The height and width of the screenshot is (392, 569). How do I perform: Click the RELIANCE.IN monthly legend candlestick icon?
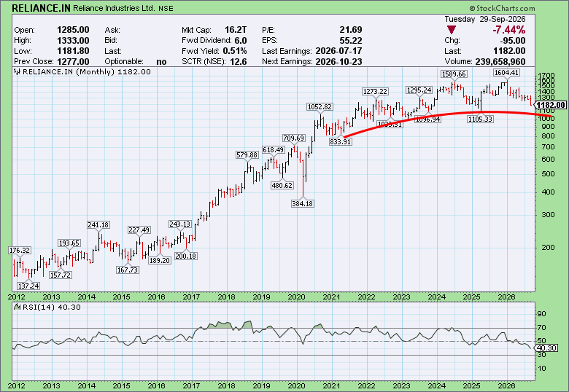tap(17, 71)
